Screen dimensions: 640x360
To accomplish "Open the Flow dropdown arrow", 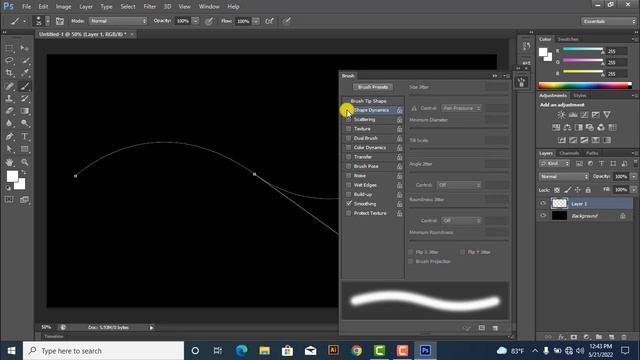I will coord(256,21).
